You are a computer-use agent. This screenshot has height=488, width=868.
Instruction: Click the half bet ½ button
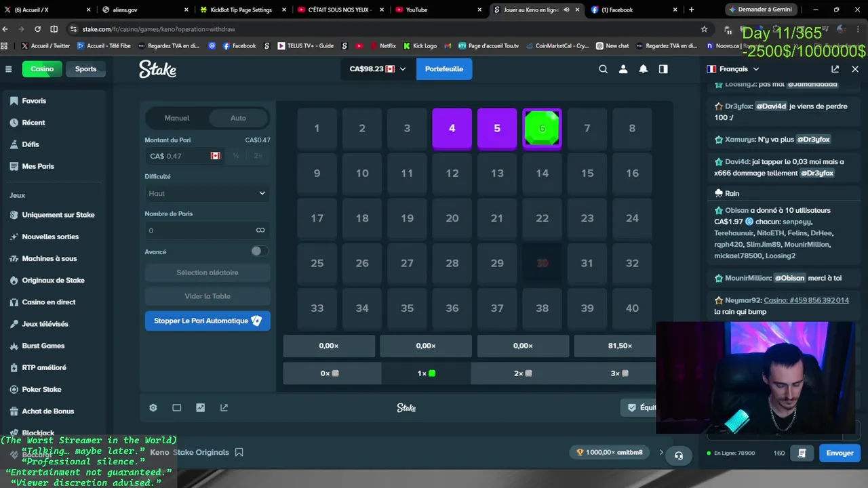coord(236,156)
